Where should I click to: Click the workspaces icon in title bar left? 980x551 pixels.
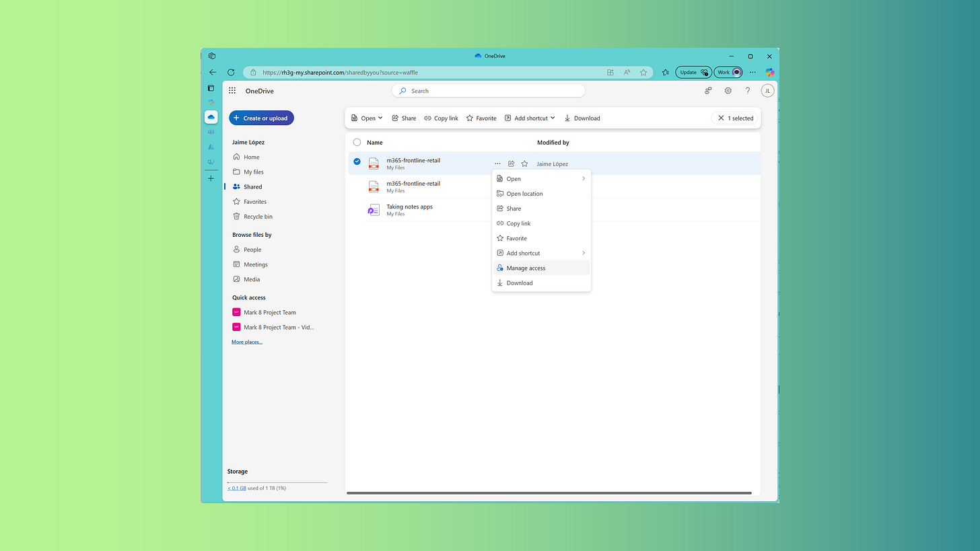[x=212, y=56]
